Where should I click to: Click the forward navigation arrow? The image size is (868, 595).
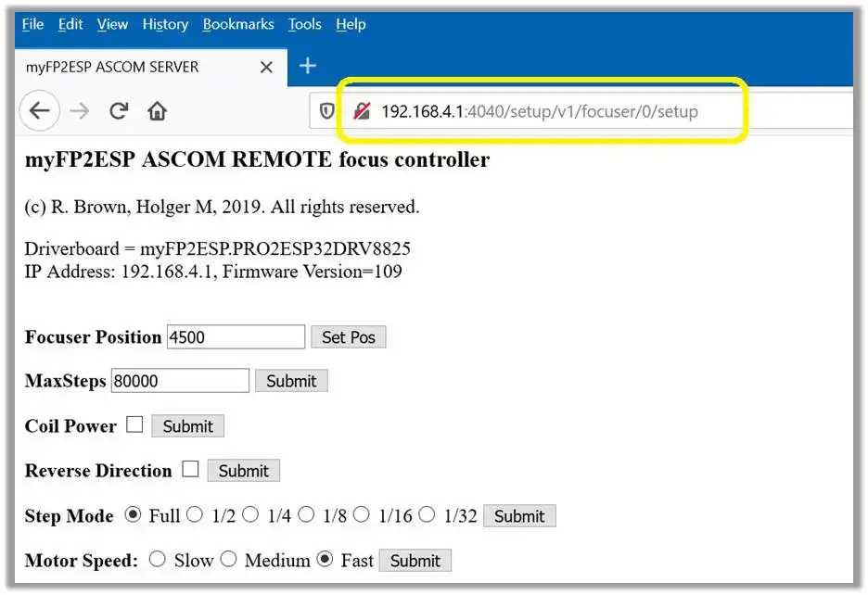80,111
